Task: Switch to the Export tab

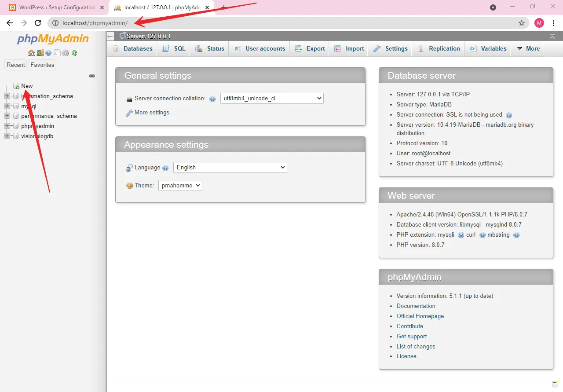Action: point(310,48)
